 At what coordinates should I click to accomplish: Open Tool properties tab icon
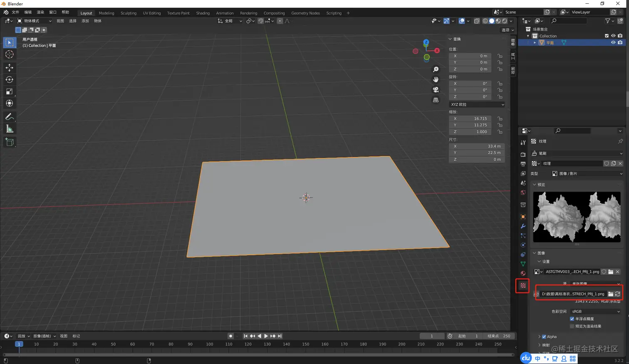[x=523, y=143]
